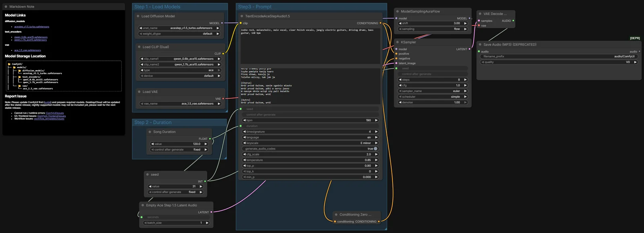Viewport: 644px width, 233px height.
Task: Open the weight_dtype dropdown
Action: [x=180, y=34]
